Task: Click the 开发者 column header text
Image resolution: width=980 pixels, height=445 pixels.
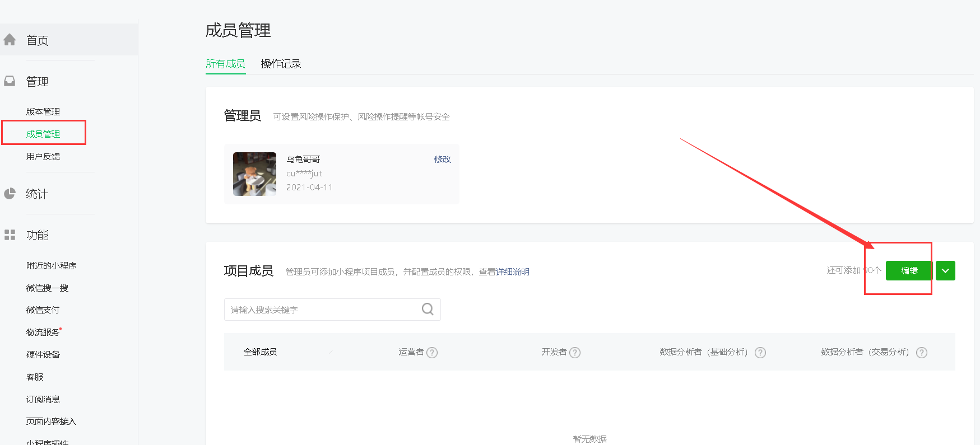Action: click(x=554, y=352)
